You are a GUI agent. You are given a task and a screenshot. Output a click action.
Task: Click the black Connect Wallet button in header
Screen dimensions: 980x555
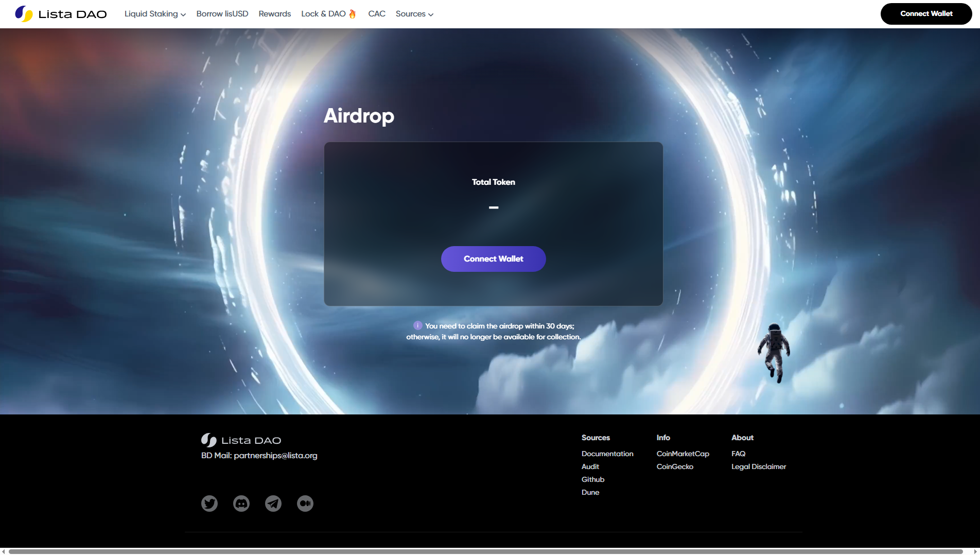(x=926, y=14)
